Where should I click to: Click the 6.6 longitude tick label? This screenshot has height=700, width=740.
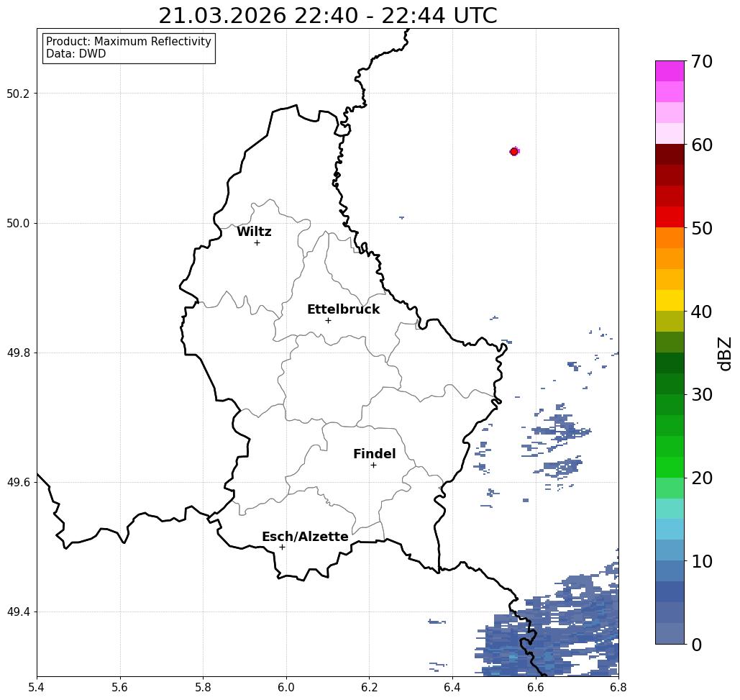535,688
